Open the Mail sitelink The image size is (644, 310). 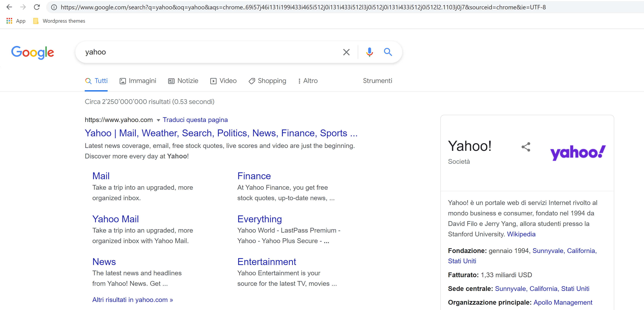(x=101, y=176)
